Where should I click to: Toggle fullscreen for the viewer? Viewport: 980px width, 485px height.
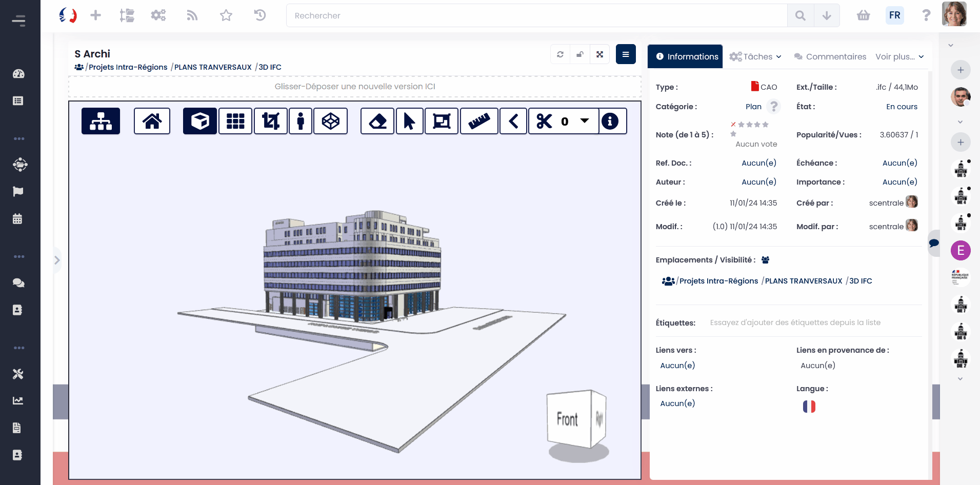599,54
